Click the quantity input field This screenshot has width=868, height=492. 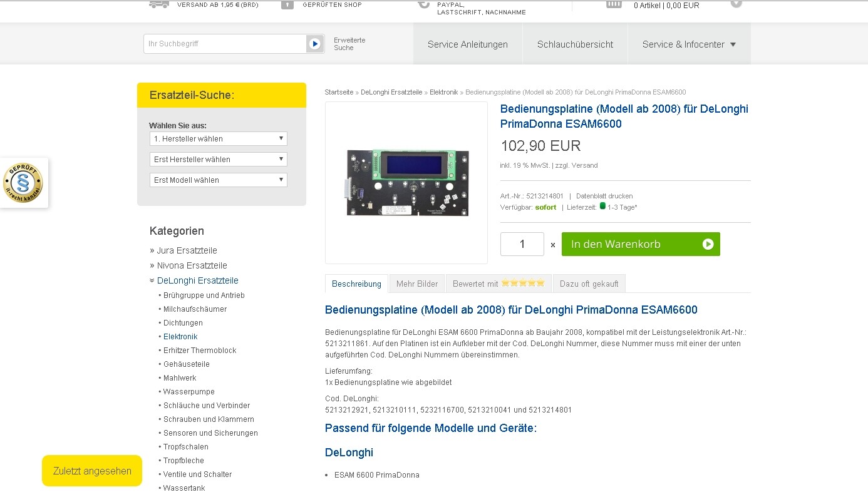point(522,244)
